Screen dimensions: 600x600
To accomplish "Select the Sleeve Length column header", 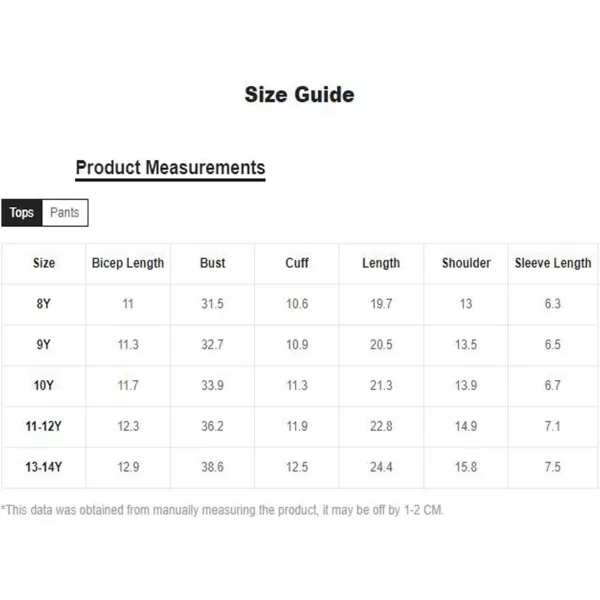I will (x=553, y=263).
